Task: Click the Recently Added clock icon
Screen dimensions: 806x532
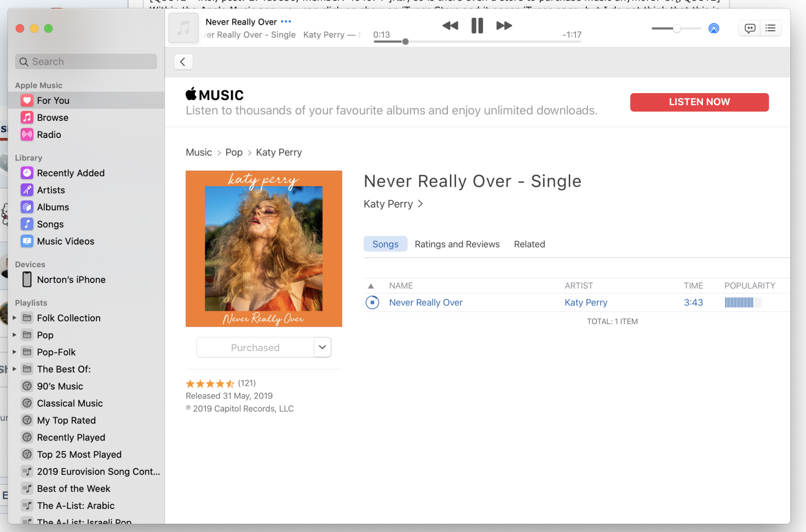Action: (27, 173)
